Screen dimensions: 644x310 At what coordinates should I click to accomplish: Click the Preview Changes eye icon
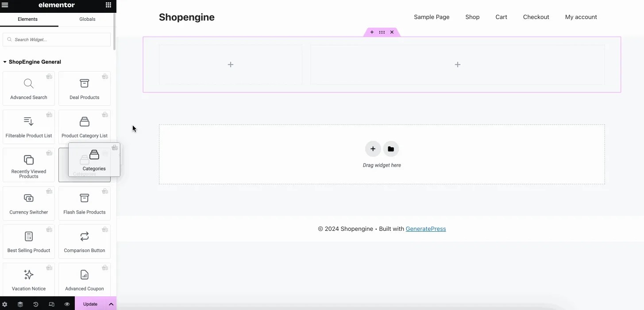click(67, 304)
